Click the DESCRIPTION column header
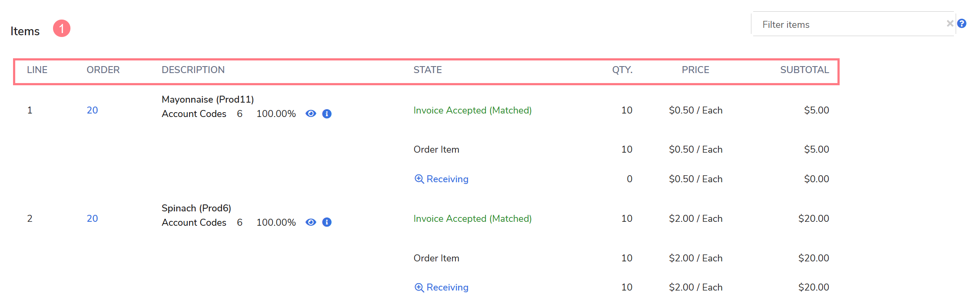 tap(193, 70)
